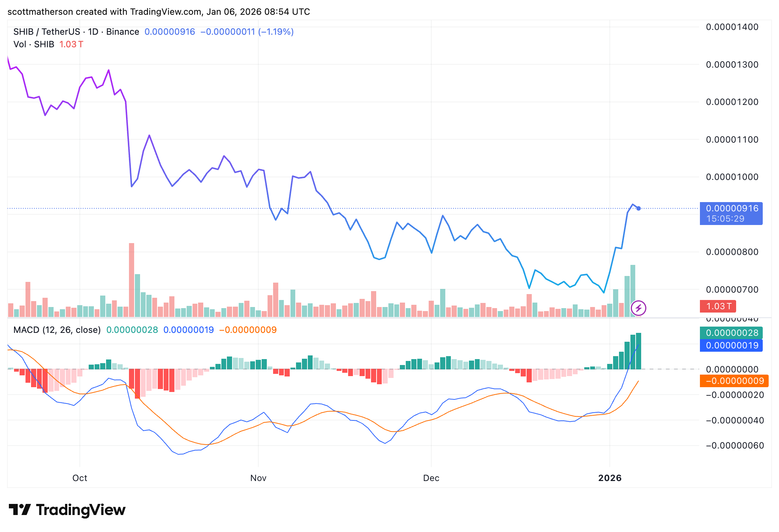The width and height of the screenshot is (779, 532).
Task: Click the orange −0.00000009 signal axis tag
Action: [x=734, y=381]
